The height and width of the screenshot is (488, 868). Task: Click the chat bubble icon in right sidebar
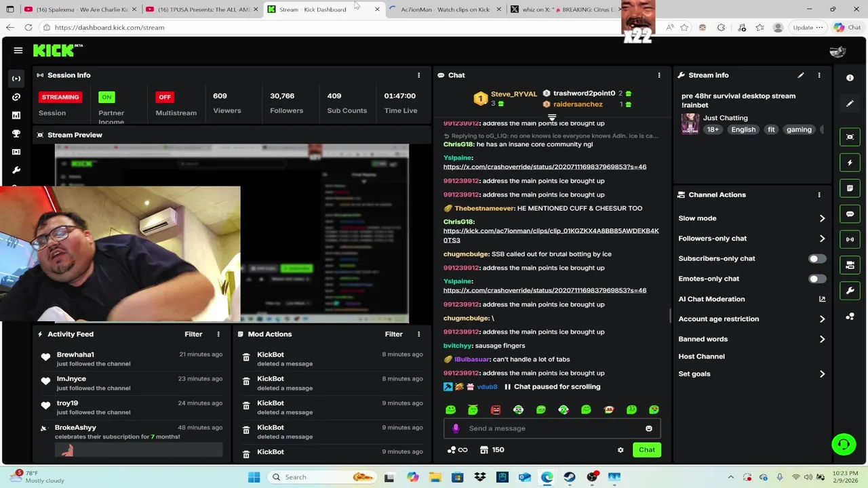[x=850, y=214]
